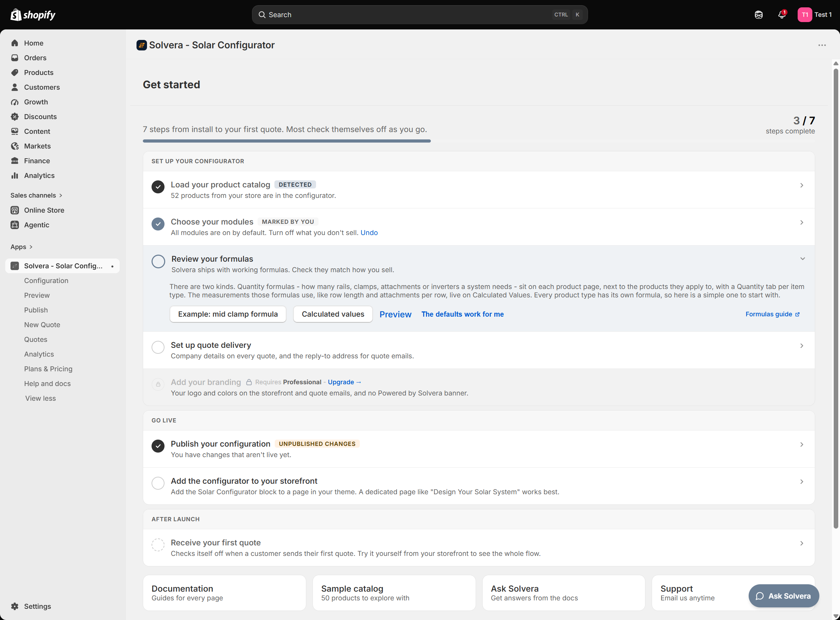
Task: Open the Home icon in sidebar
Action: coord(15,43)
